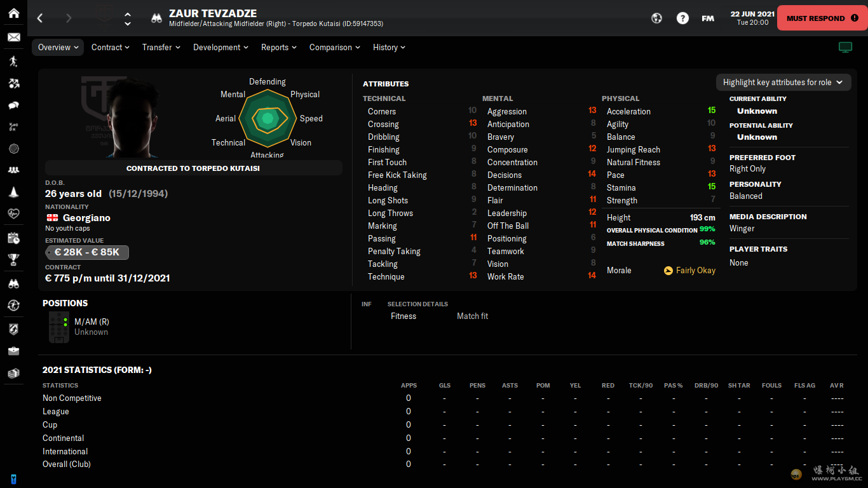Open the Finances money icon
This screenshot has width=868, height=488.
13,374
